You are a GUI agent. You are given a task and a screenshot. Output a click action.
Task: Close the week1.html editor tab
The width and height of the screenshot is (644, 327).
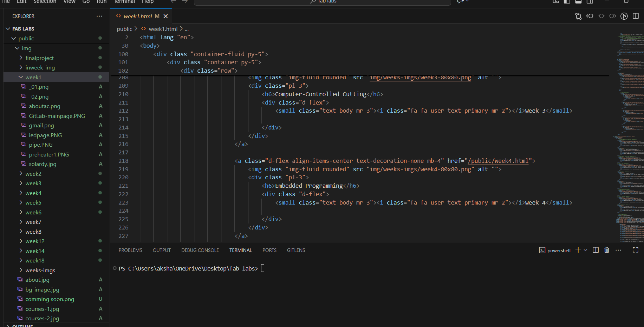pyautogui.click(x=165, y=16)
